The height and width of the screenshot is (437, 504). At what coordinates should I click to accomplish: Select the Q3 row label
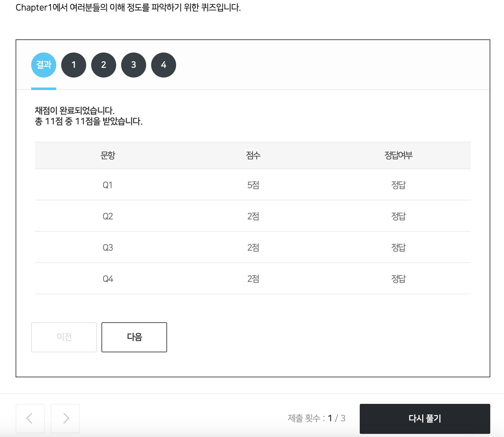108,248
